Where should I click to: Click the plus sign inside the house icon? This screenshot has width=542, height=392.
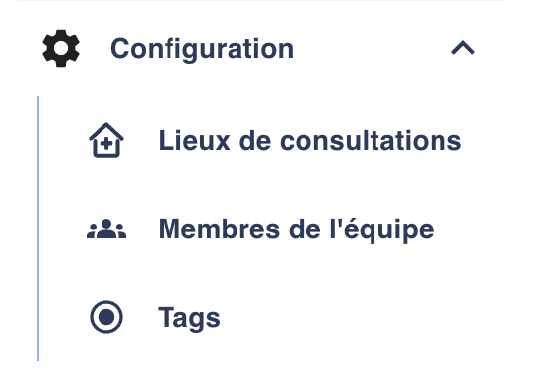106,143
